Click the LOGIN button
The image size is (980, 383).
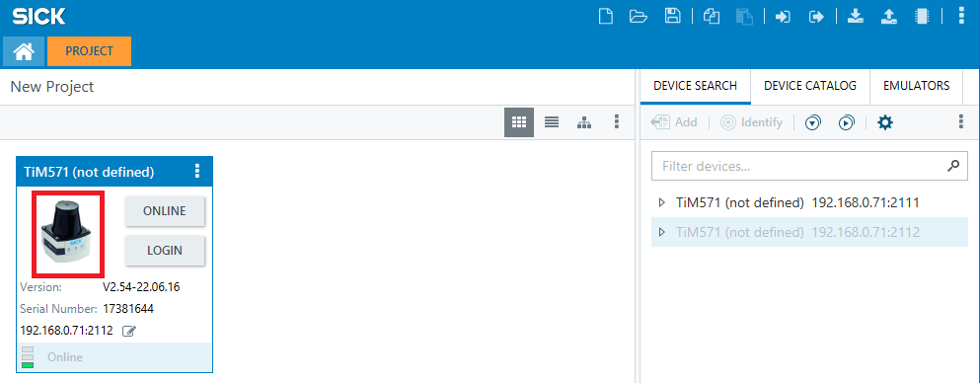[x=165, y=251]
